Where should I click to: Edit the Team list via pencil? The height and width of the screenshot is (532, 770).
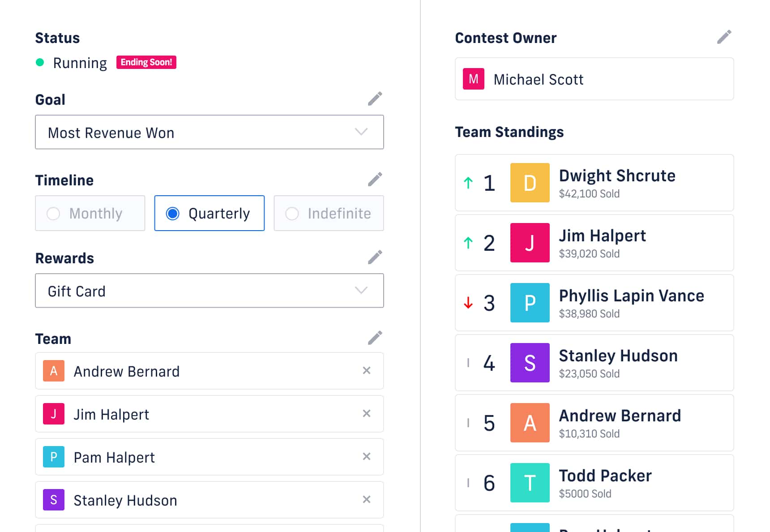point(375,338)
